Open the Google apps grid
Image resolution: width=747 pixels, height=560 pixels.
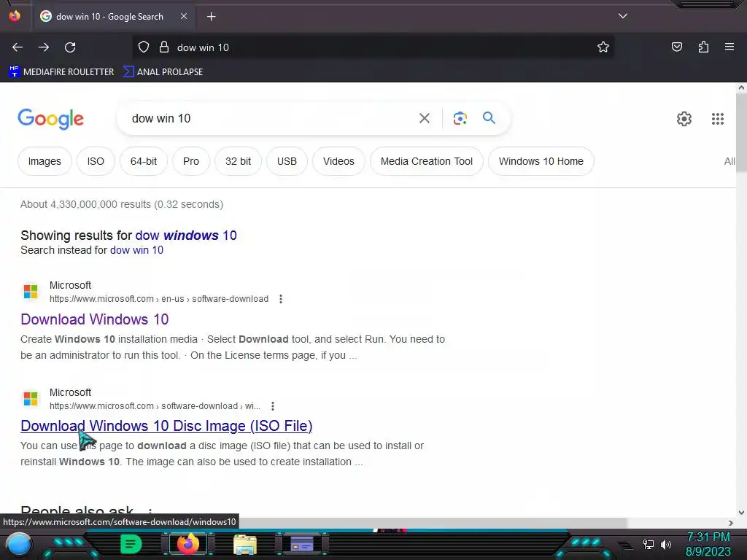point(718,119)
